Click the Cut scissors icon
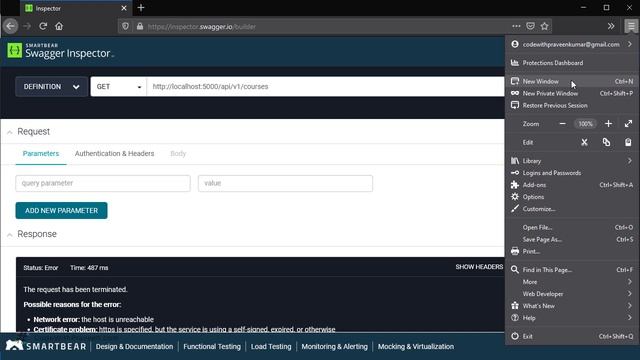Image resolution: width=640 pixels, height=360 pixels. click(584, 142)
